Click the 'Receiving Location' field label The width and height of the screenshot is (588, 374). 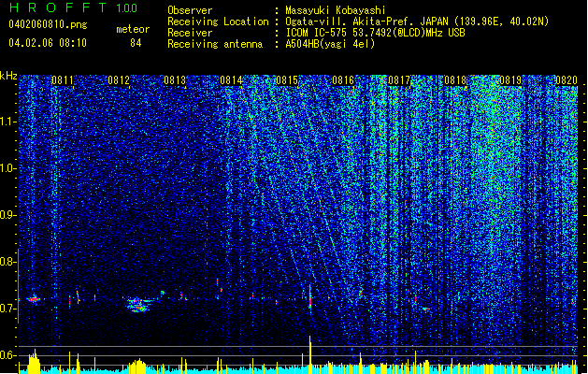pyautogui.click(x=218, y=22)
